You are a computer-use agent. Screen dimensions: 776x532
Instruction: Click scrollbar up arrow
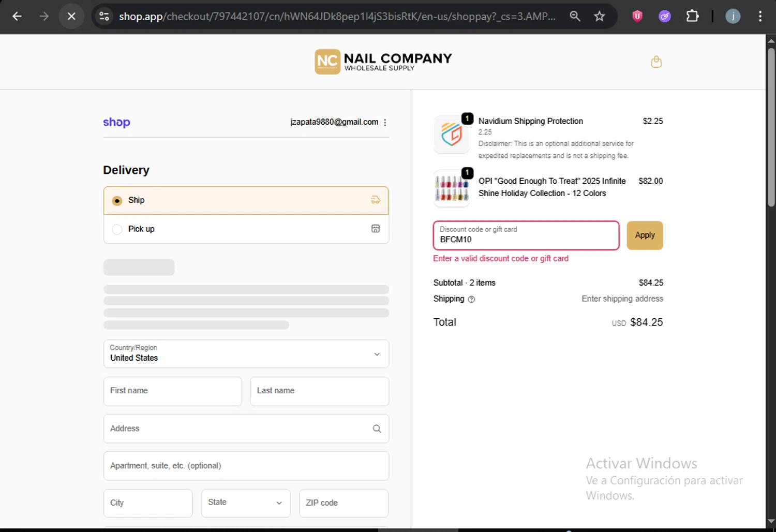(x=771, y=40)
